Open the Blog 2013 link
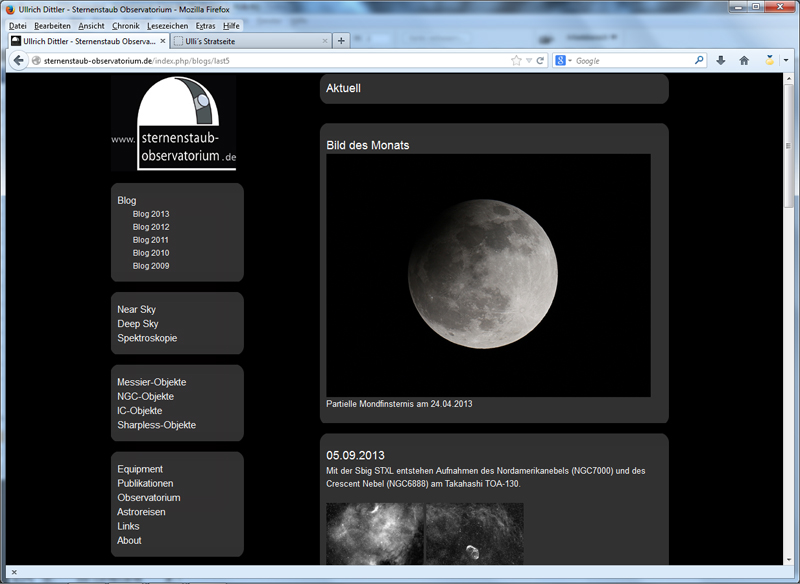 coord(151,214)
